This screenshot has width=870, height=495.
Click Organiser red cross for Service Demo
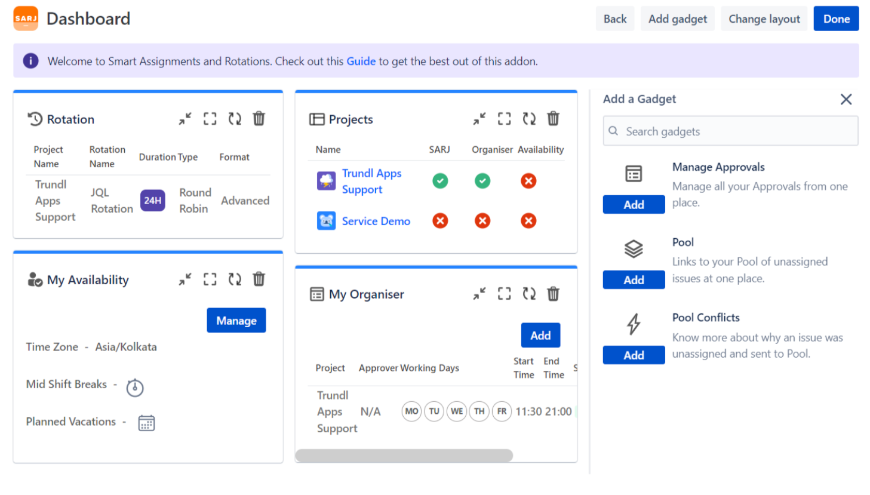pyautogui.click(x=482, y=221)
